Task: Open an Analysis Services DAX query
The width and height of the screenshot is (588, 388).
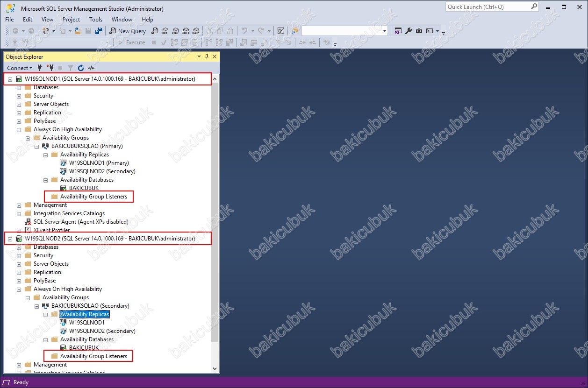Action: point(196,31)
